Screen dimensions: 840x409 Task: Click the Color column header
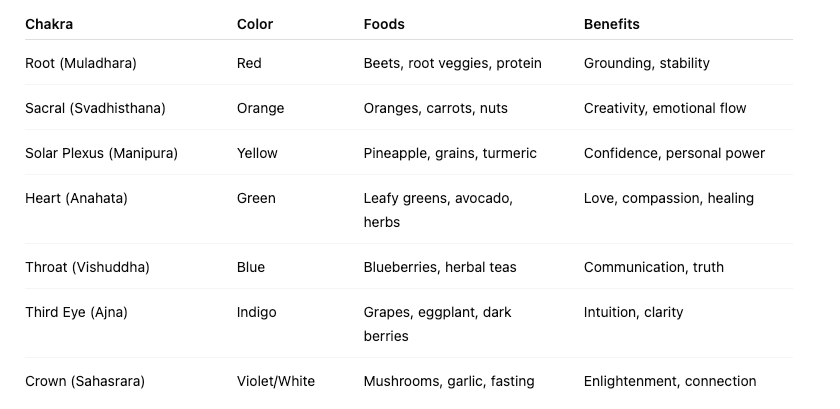[x=255, y=24]
